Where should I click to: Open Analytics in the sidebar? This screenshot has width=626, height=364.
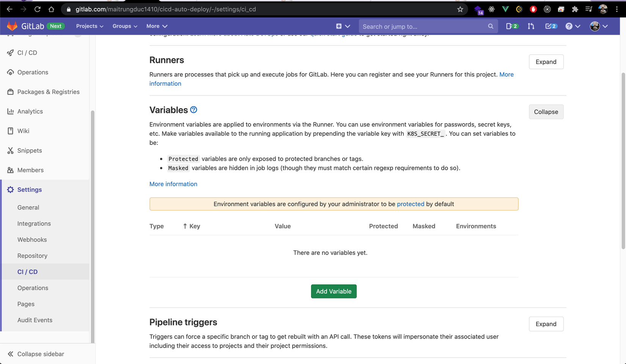(30, 111)
